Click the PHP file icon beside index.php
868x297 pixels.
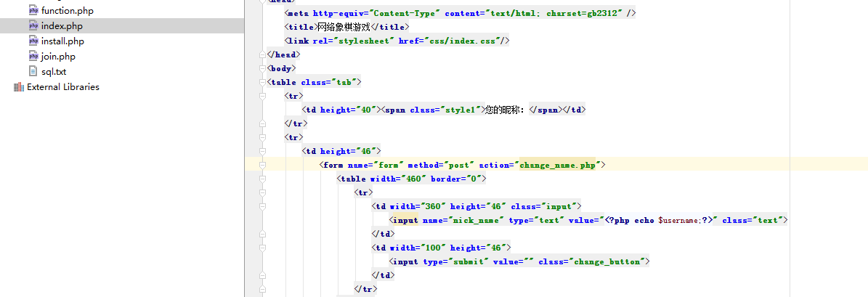click(x=33, y=26)
